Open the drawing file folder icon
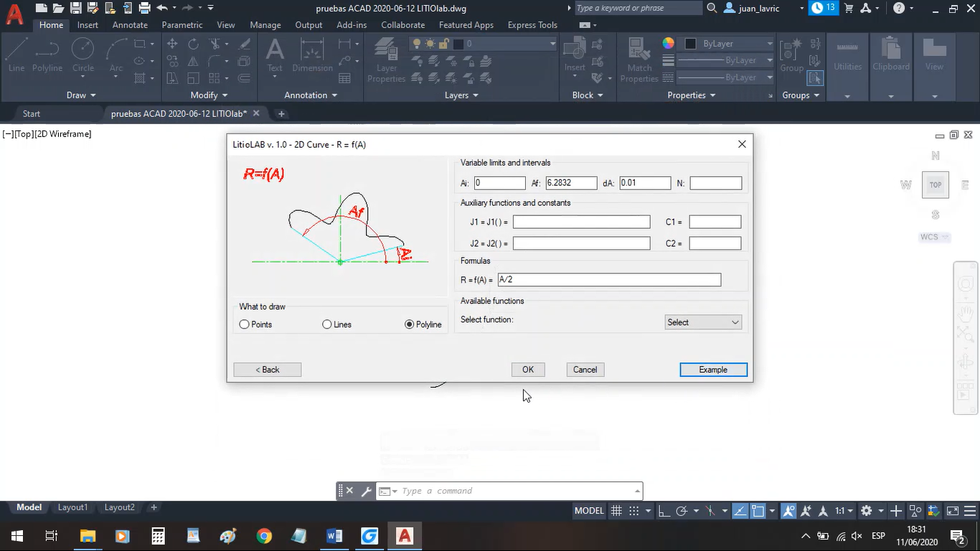Viewport: 980px width, 551px height. pyautogui.click(x=58, y=8)
